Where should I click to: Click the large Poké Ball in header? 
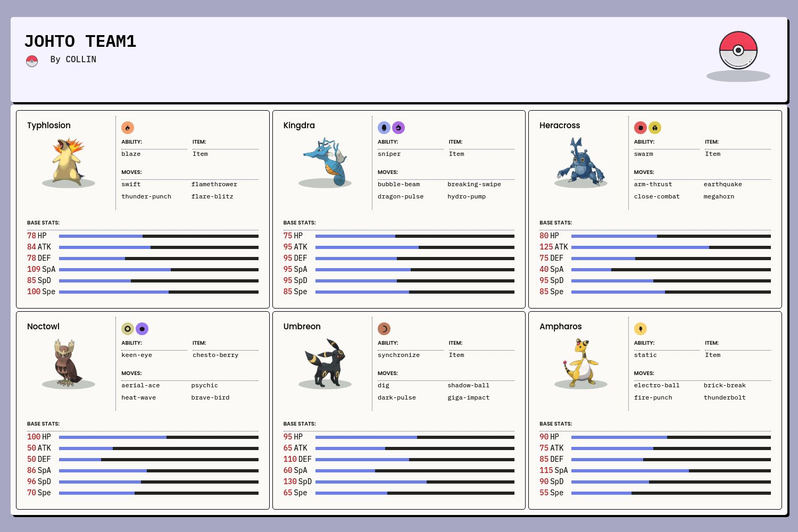tap(738, 50)
